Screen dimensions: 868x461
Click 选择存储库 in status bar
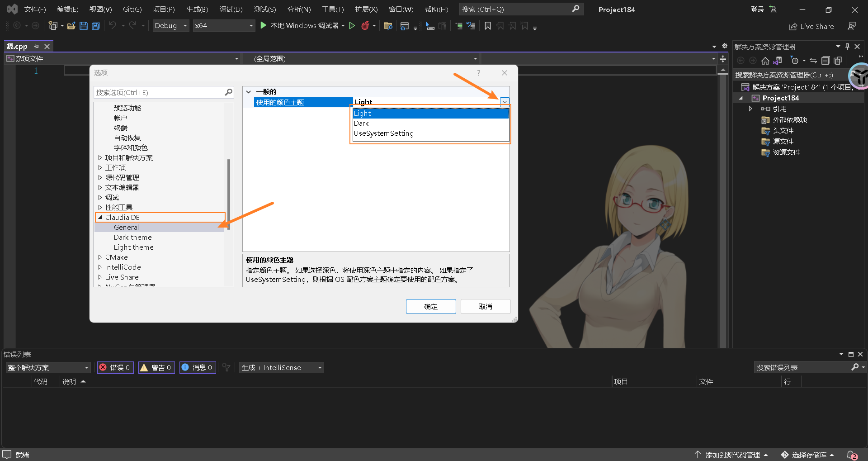(808, 455)
